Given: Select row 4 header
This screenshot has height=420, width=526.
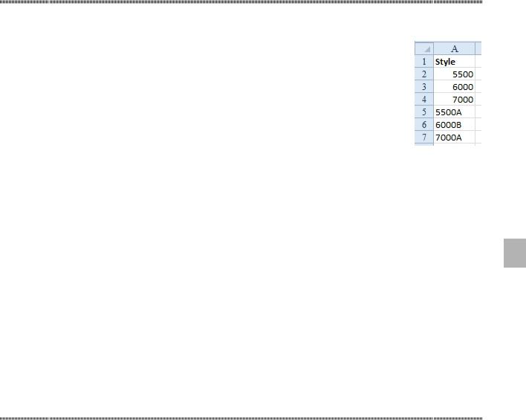Looking at the screenshot, I should click(x=424, y=100).
